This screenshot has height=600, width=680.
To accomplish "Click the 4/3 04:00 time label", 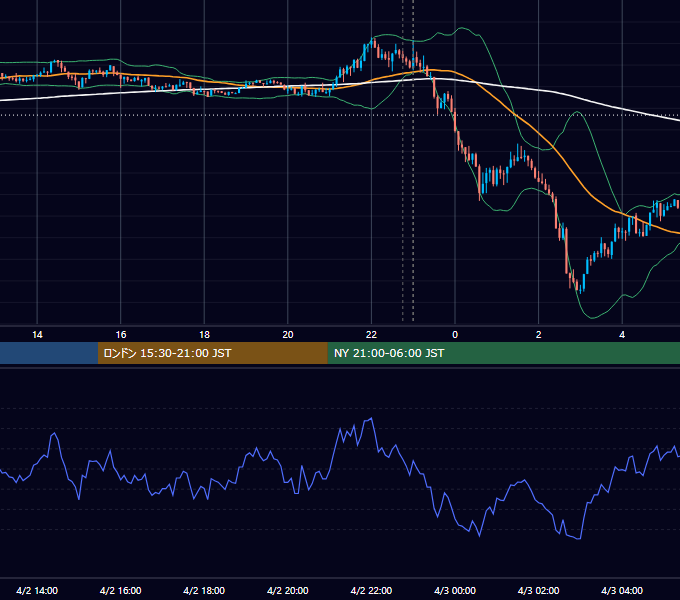I will [622, 590].
